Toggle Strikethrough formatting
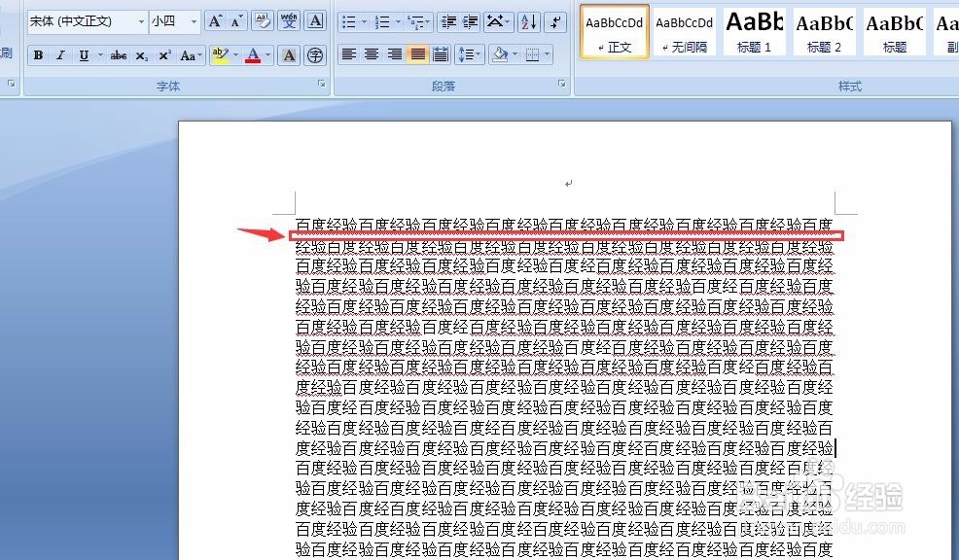959x560 pixels. point(118,55)
